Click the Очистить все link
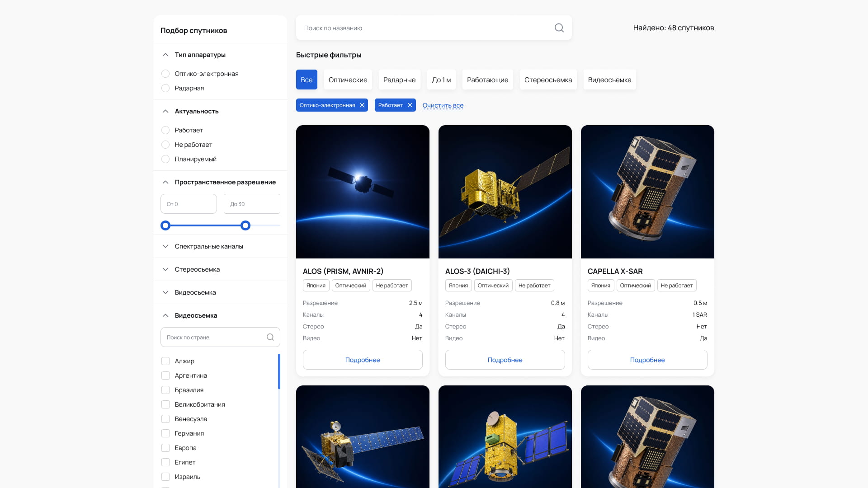Image resolution: width=868 pixels, height=488 pixels. (x=443, y=105)
